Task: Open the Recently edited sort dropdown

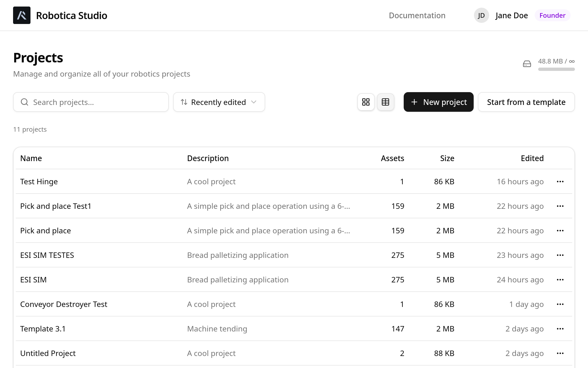Action: [x=219, y=102]
